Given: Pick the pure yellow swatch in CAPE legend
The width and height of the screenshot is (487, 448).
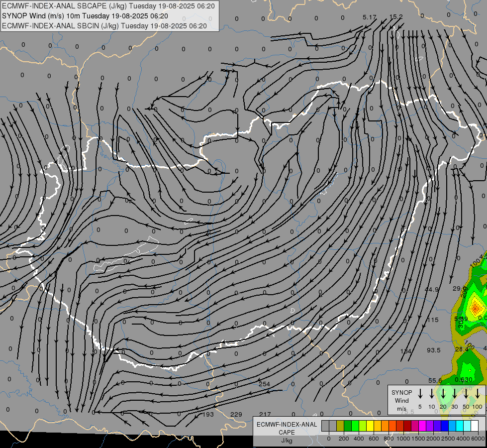Looking at the screenshot, I should pos(370,426).
